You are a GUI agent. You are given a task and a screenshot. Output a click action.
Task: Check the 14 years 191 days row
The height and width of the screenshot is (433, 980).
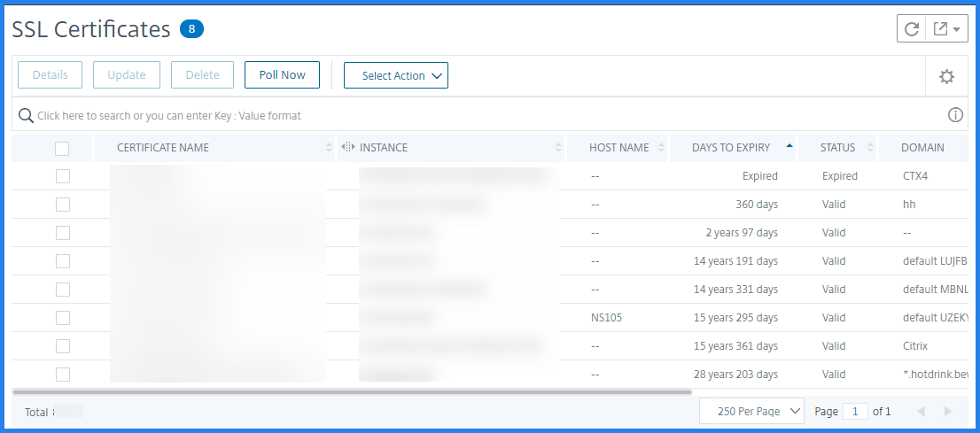click(x=63, y=261)
